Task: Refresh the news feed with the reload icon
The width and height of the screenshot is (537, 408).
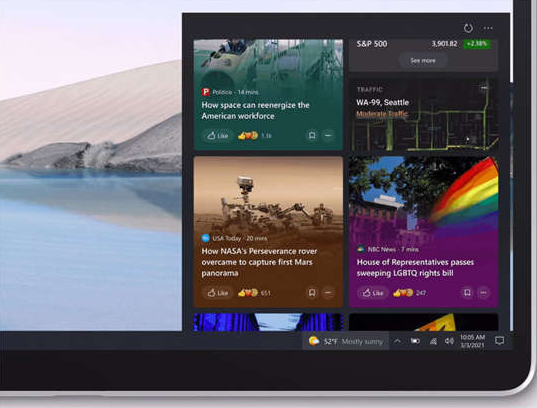Action: tap(468, 28)
